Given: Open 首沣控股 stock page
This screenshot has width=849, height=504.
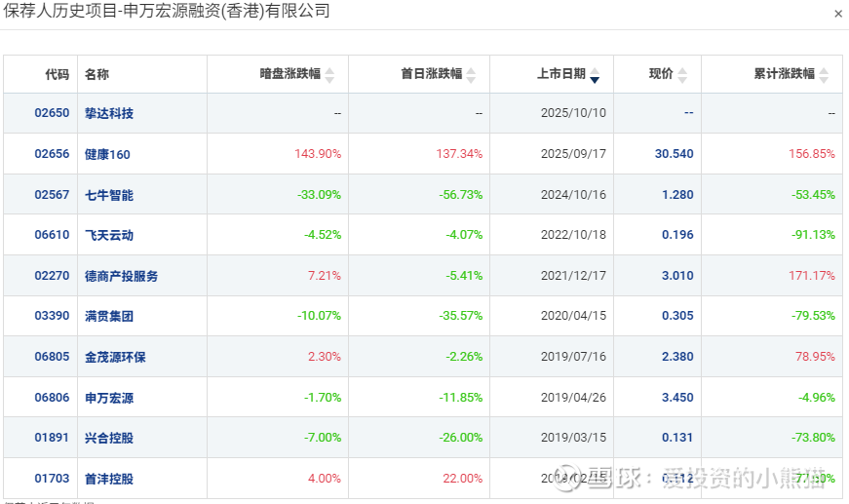Looking at the screenshot, I should 109,479.
